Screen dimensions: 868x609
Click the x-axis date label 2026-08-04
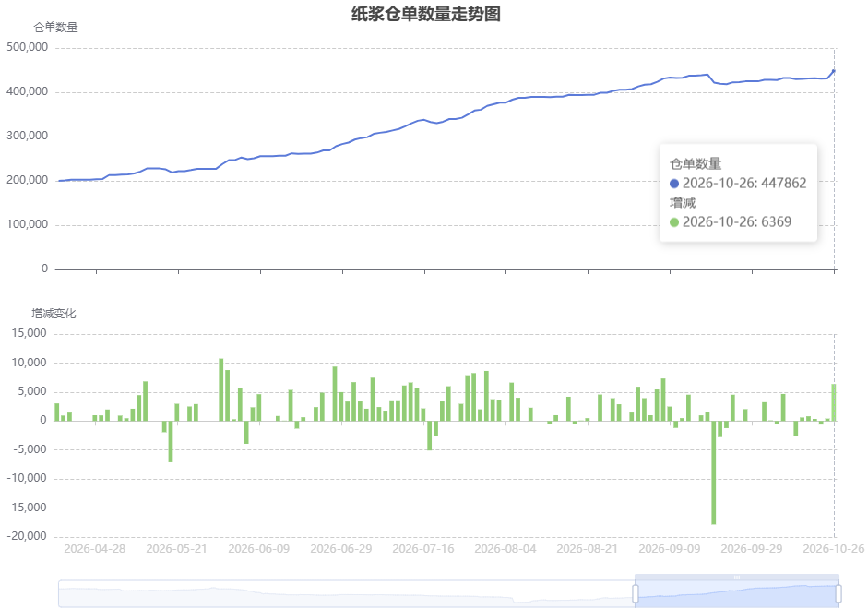pos(505,549)
